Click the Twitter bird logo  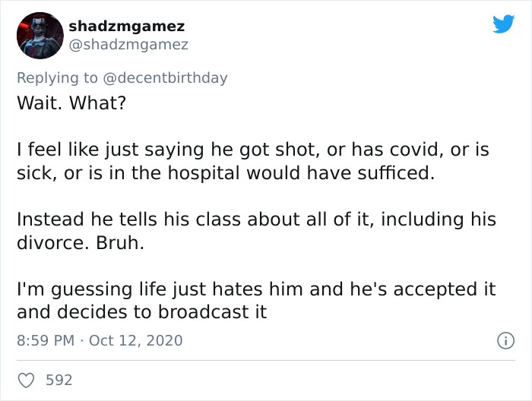tap(503, 24)
